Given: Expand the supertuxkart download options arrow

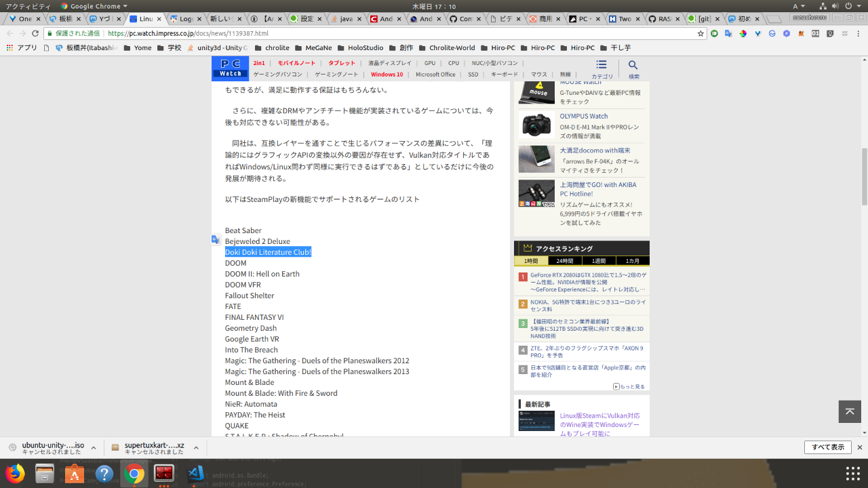Looking at the screenshot, I should [x=196, y=447].
